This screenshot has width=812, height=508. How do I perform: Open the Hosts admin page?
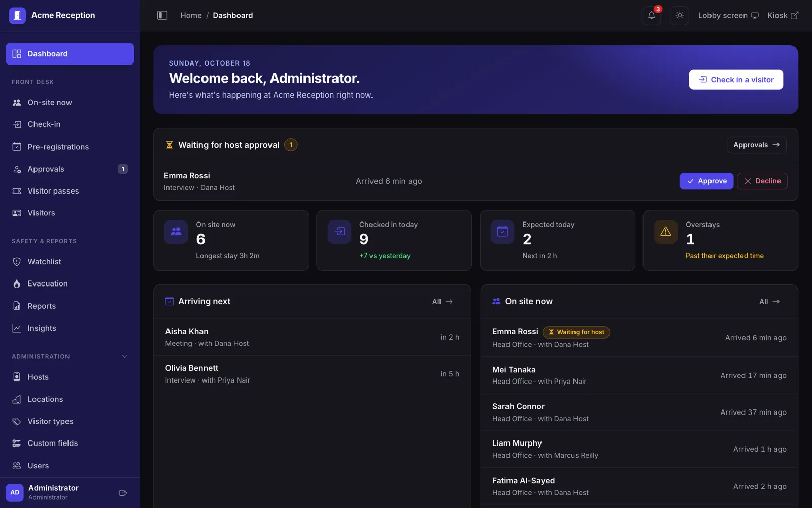70,377
